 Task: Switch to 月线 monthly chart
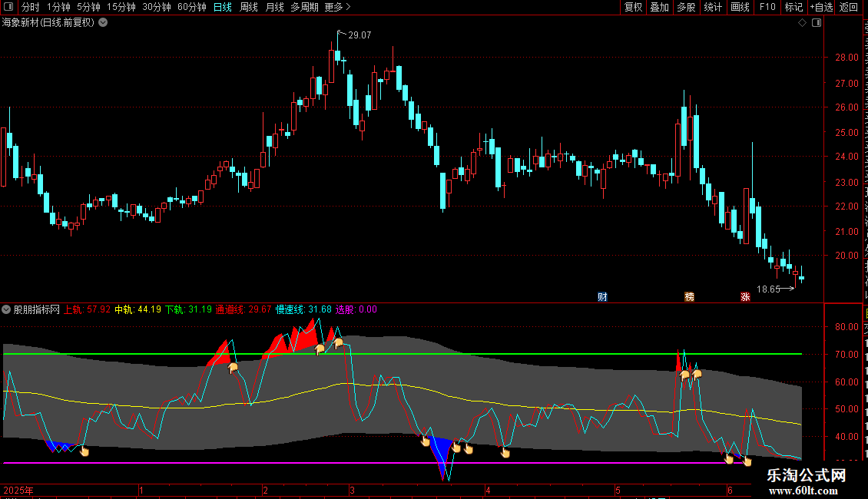coord(274,7)
